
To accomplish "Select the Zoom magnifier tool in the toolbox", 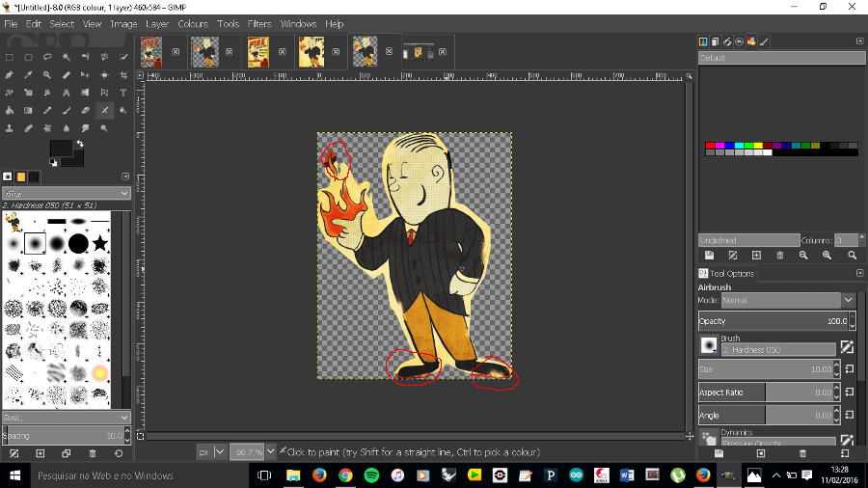I will point(47,74).
